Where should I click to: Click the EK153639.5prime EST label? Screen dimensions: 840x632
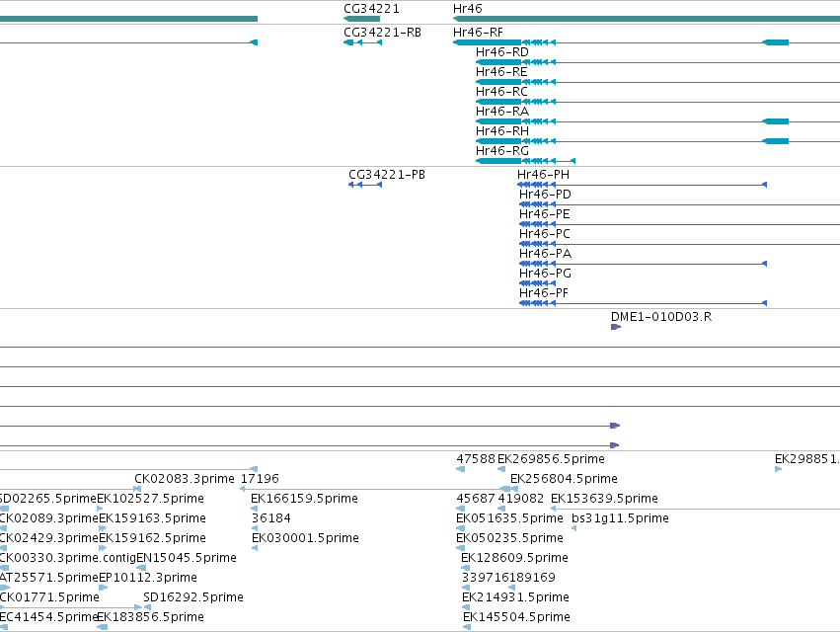pos(604,499)
